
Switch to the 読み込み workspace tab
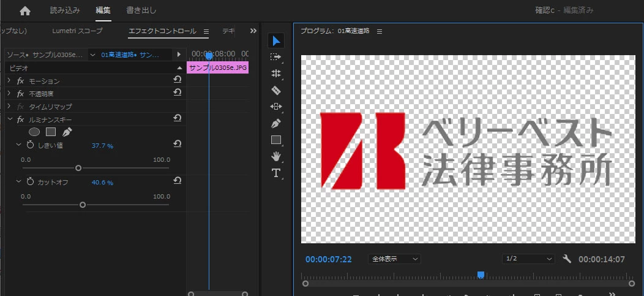(65, 10)
